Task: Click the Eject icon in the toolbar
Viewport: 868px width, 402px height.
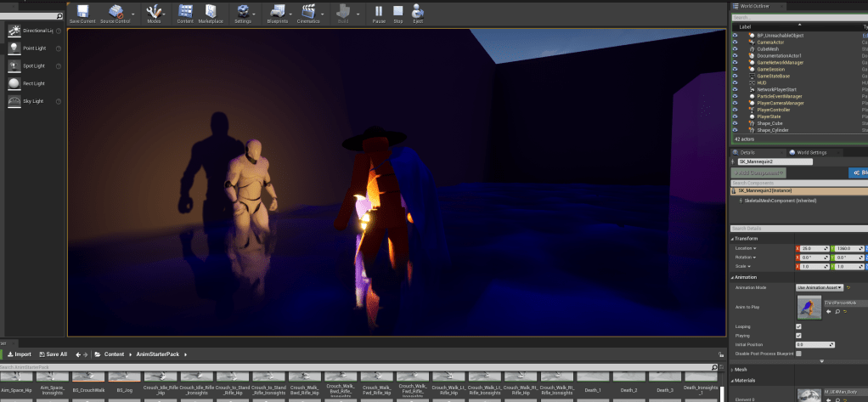Action: [418, 12]
